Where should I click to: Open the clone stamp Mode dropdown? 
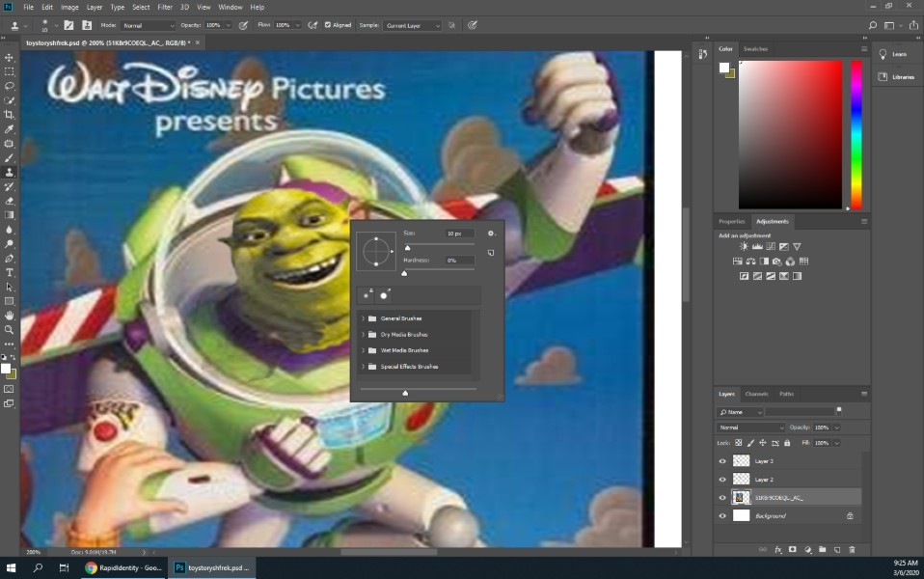pyautogui.click(x=148, y=25)
